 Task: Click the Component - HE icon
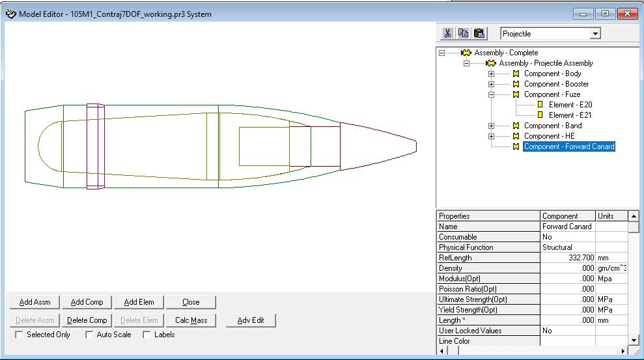[516, 136]
